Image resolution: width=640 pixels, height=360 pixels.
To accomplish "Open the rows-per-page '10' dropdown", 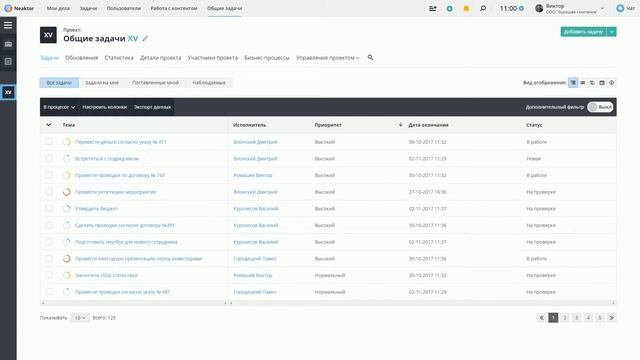I will [x=80, y=318].
